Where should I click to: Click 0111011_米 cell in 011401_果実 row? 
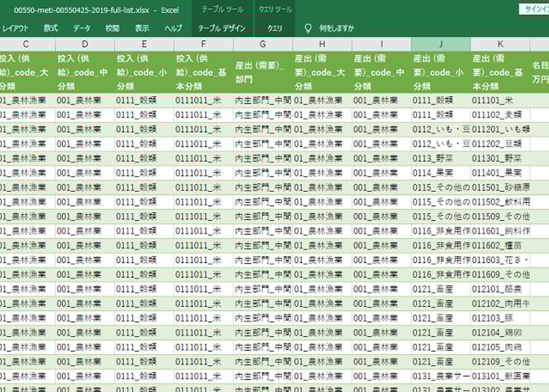coord(203,173)
